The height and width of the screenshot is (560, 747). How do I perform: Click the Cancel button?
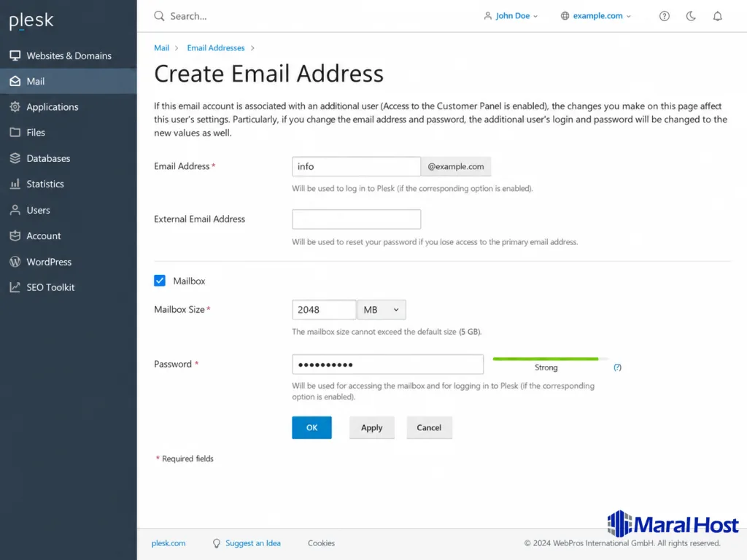pos(429,427)
